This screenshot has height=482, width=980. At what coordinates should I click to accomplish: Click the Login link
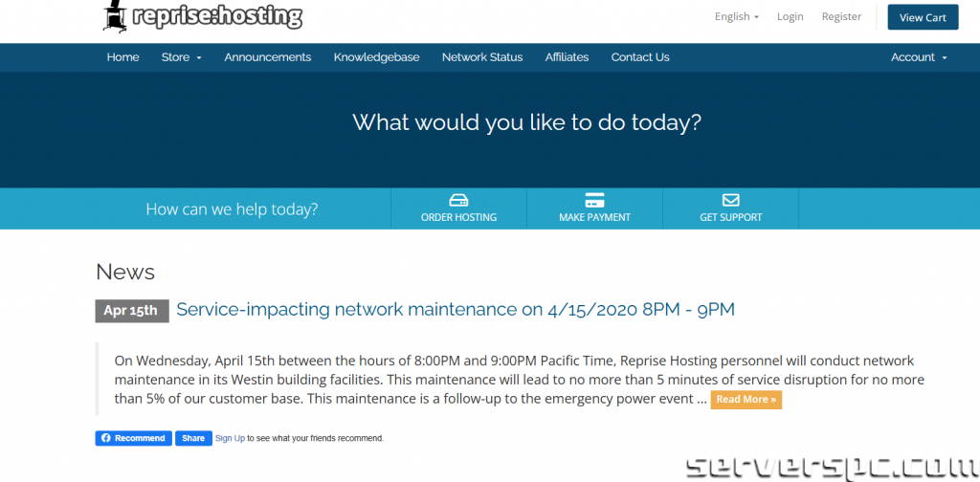pos(790,17)
